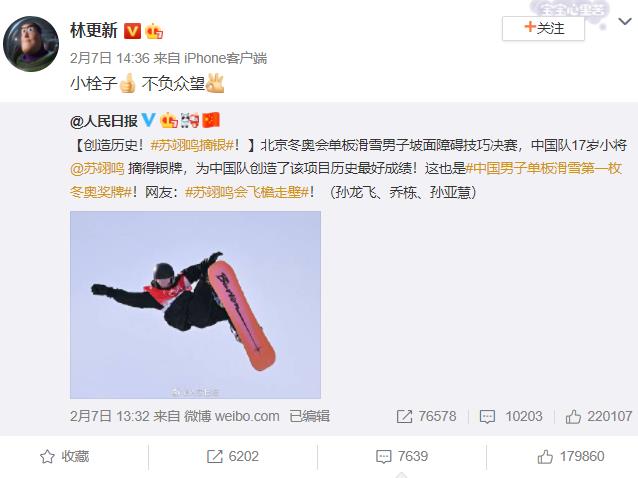Open hashtag #苏翊鸣摘银#
Image resolution: width=638 pixels, height=478 pixels.
click(x=192, y=145)
